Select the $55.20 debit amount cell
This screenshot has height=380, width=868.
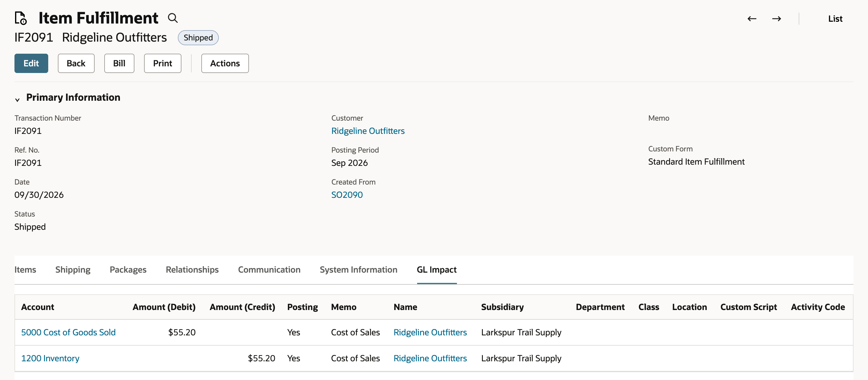click(182, 332)
